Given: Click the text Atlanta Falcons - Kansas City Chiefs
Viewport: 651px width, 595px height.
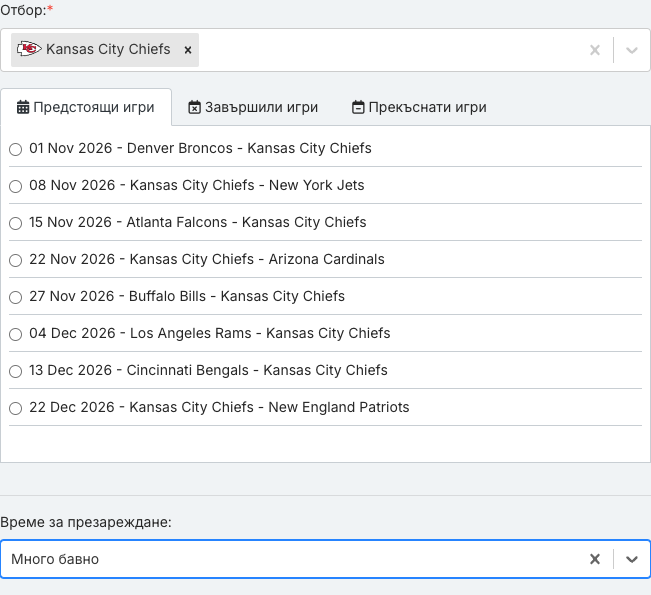Looking at the screenshot, I should pos(246,222).
